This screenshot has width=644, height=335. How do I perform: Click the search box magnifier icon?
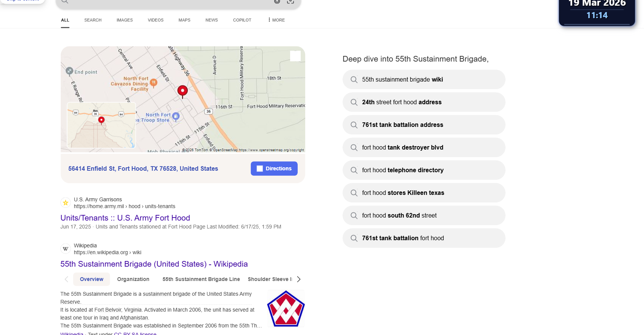pyautogui.click(x=65, y=2)
